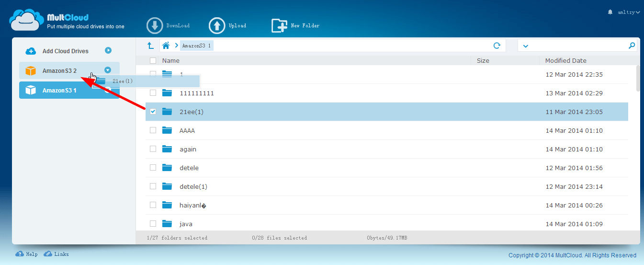Screen dimensions: 644x265
Task: Click the search magnifier icon
Action: tap(632, 46)
